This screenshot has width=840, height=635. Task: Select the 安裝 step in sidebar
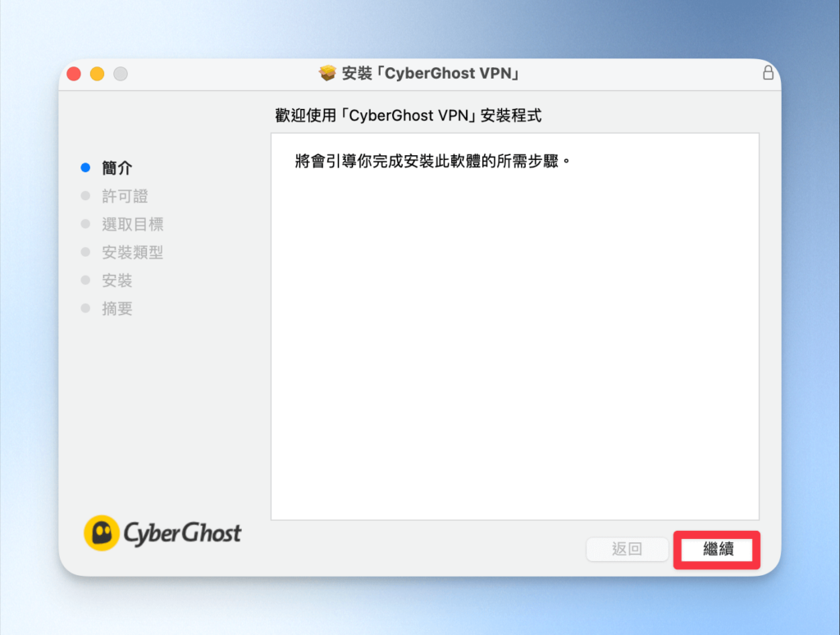click(x=116, y=281)
